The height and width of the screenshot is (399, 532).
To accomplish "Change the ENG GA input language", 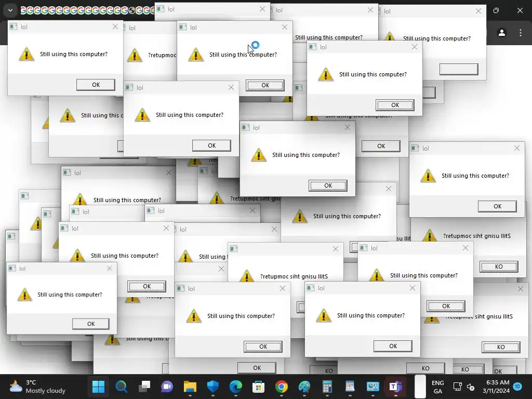I will point(437,387).
